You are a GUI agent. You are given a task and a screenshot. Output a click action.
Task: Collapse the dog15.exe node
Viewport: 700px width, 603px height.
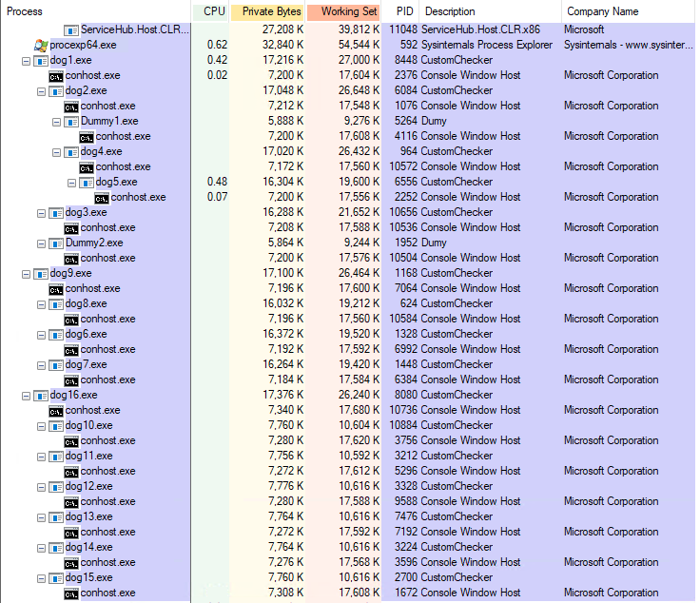pos(41,578)
